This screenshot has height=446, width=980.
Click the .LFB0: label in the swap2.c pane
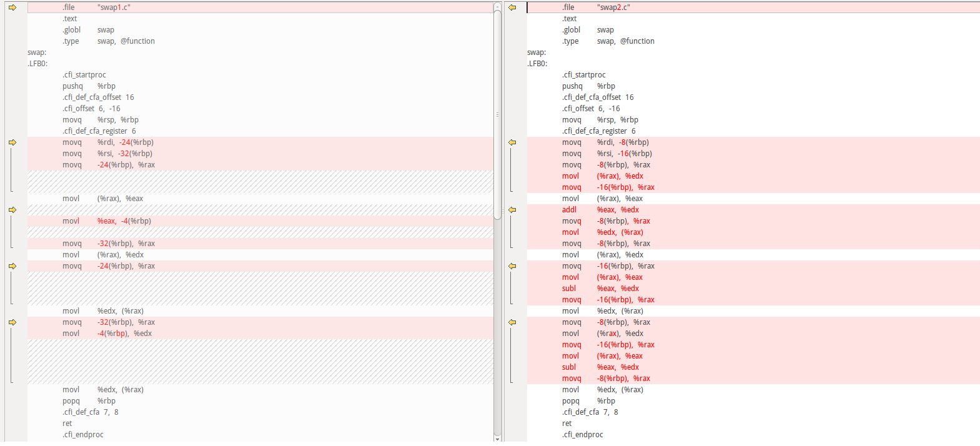[537, 64]
